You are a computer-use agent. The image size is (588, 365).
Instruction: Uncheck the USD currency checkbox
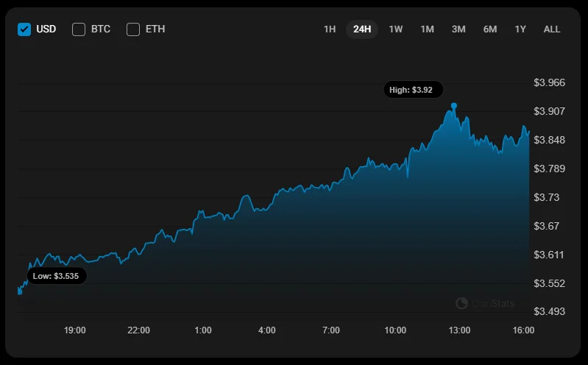point(24,29)
